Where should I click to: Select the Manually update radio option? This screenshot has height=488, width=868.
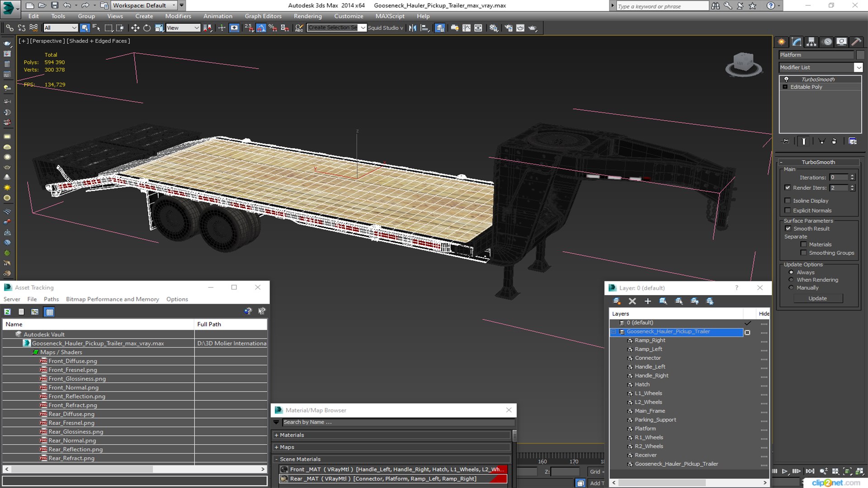tap(791, 288)
